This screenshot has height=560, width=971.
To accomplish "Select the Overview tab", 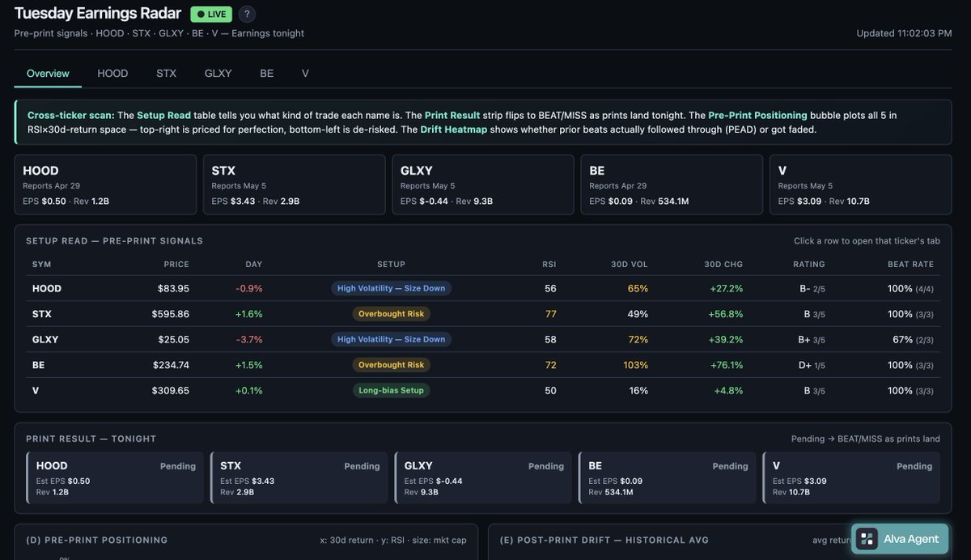I will point(48,73).
